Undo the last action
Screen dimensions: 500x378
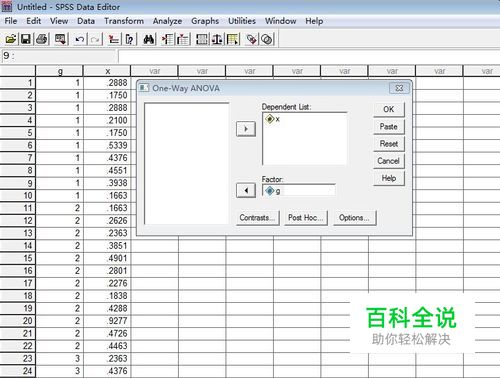tap(79, 39)
